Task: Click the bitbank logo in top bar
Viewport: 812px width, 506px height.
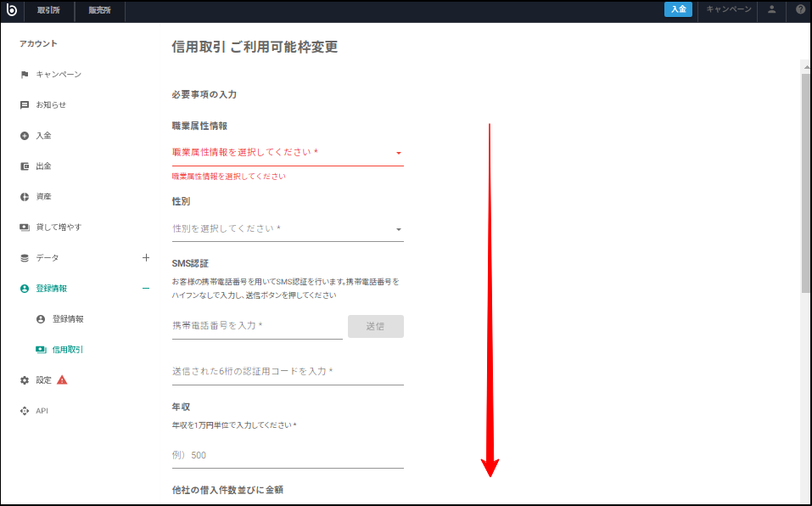Action: (11, 10)
